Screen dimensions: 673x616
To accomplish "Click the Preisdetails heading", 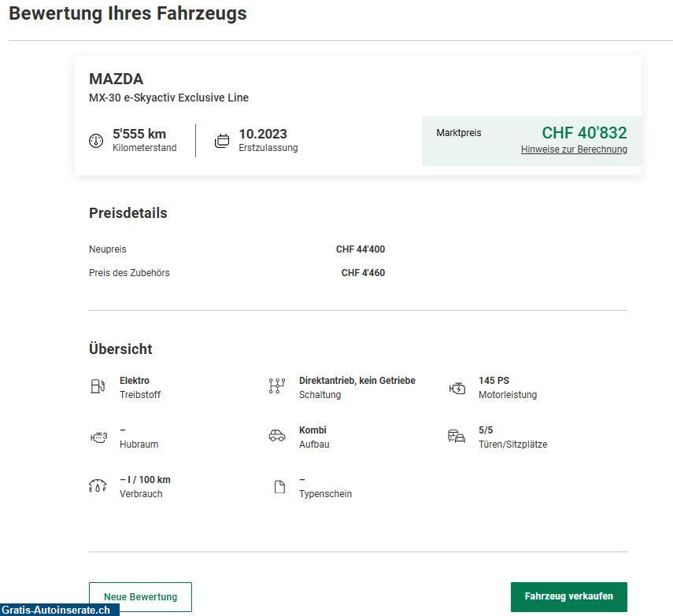I will (x=128, y=213).
